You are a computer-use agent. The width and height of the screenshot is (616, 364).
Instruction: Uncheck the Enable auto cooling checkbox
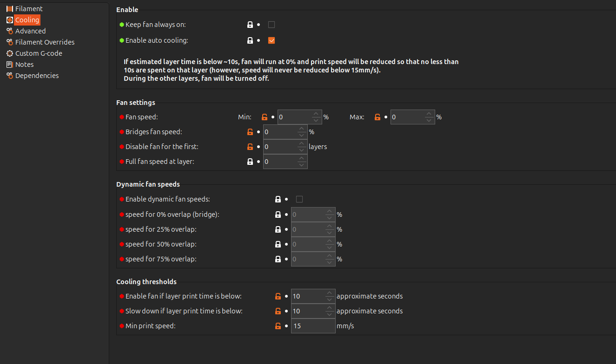tap(272, 40)
